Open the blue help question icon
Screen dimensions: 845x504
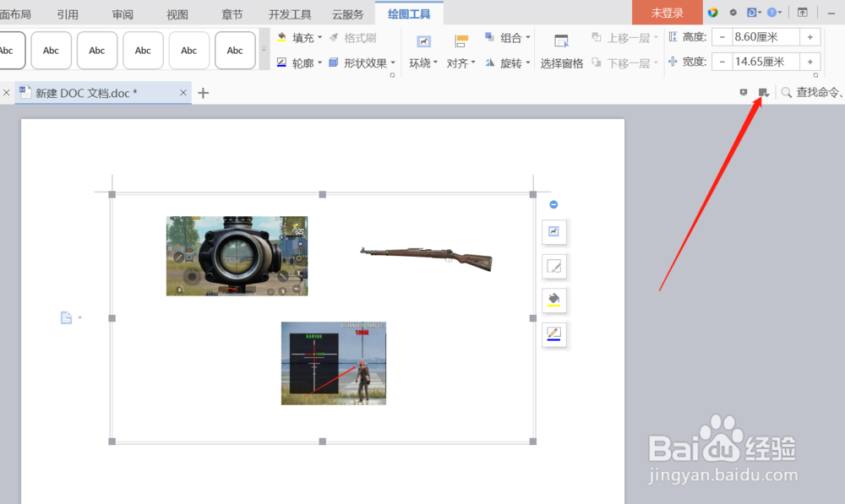pyautogui.click(x=772, y=13)
